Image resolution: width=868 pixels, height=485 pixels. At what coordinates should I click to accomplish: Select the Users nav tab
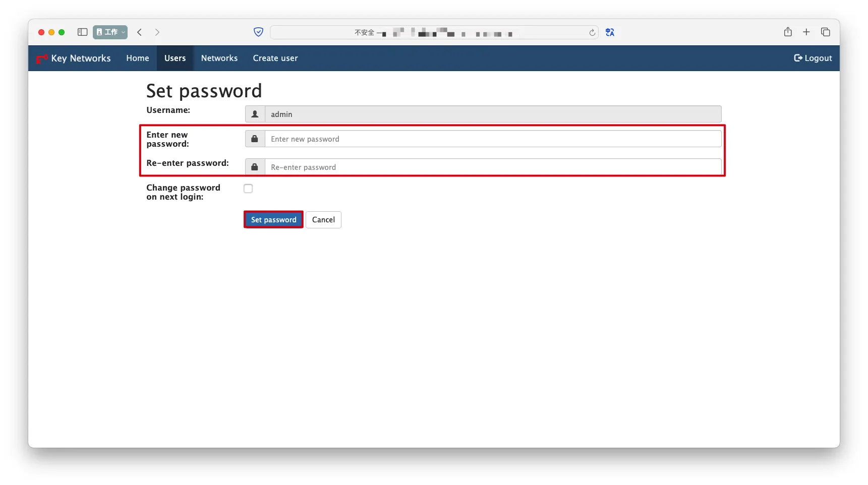pos(175,58)
